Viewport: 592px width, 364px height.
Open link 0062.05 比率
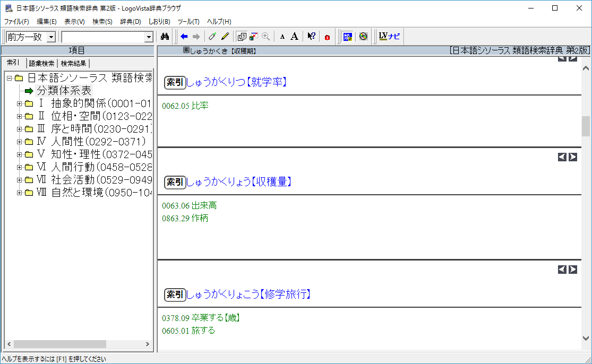pos(185,106)
